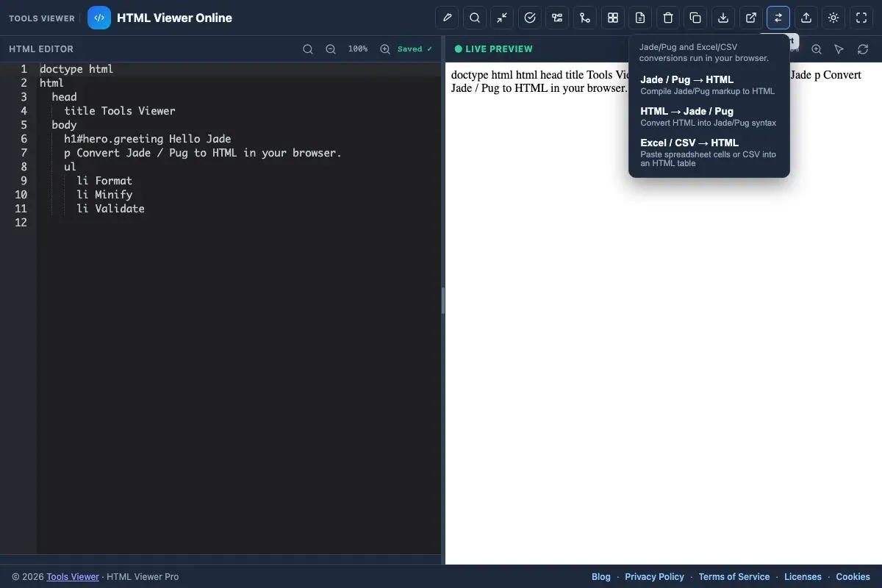Open the Cookies link

[853, 577]
